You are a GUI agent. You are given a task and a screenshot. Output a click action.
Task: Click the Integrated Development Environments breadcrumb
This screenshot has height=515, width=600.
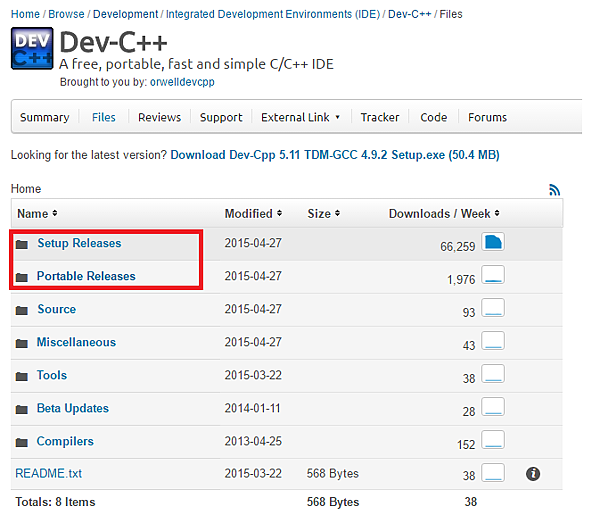270,14
